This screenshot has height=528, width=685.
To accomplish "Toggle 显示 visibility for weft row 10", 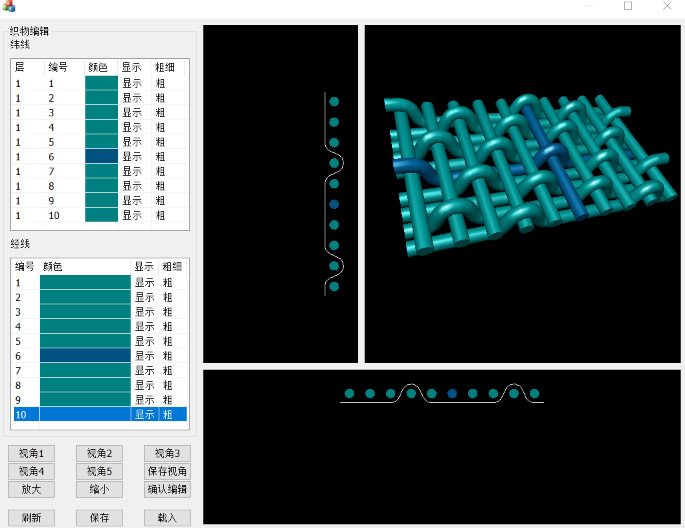I will tap(132, 215).
